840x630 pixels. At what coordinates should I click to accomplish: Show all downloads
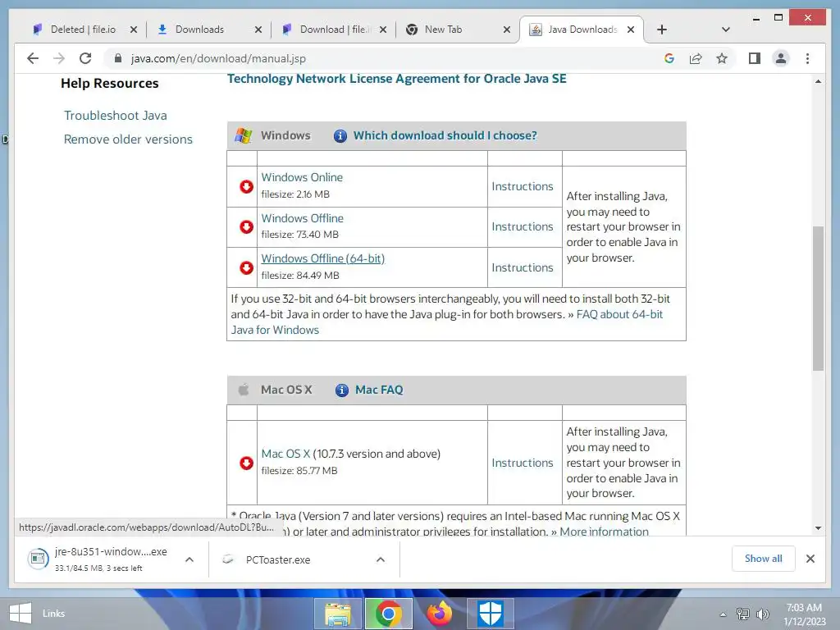[x=763, y=558]
